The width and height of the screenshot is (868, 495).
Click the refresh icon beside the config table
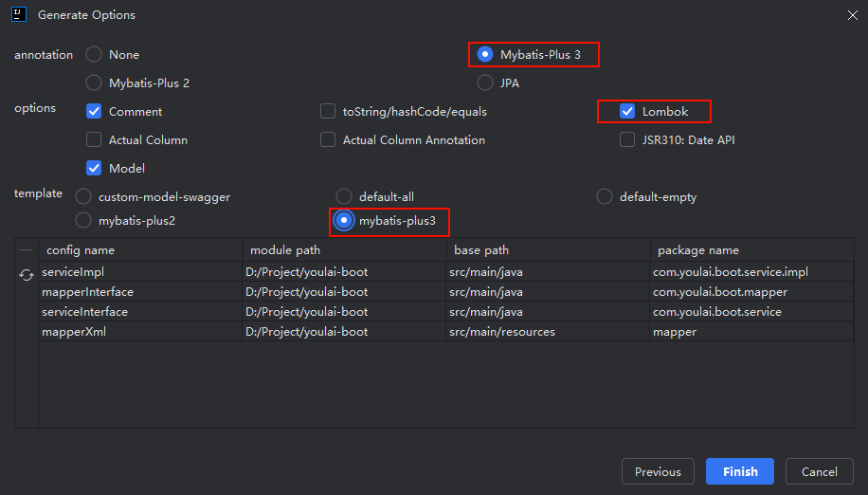(26, 275)
